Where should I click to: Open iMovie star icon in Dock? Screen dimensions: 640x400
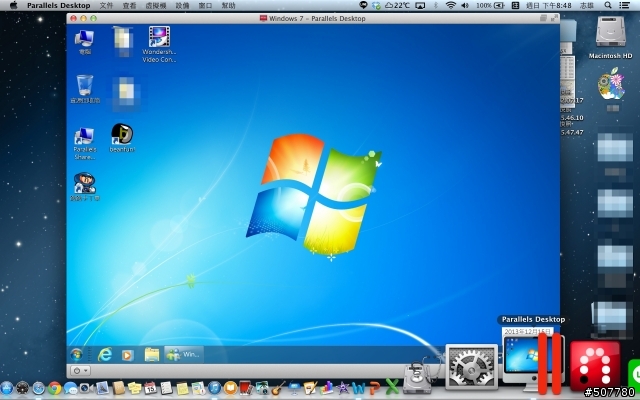[342, 388]
